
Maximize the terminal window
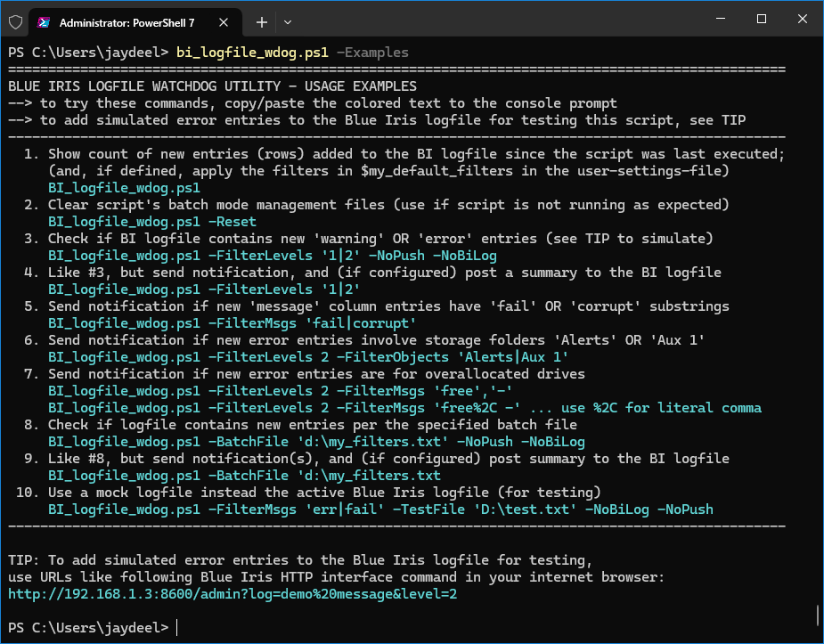pyautogui.click(x=762, y=19)
